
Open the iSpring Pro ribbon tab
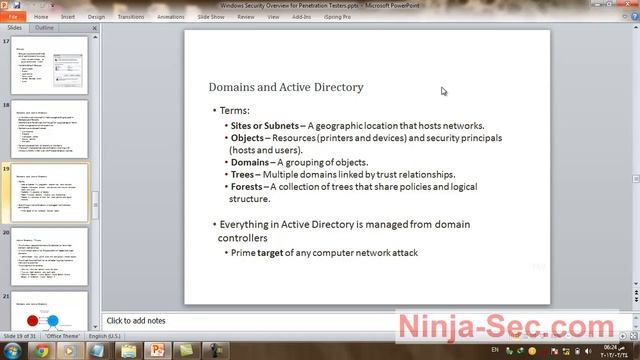click(x=337, y=17)
